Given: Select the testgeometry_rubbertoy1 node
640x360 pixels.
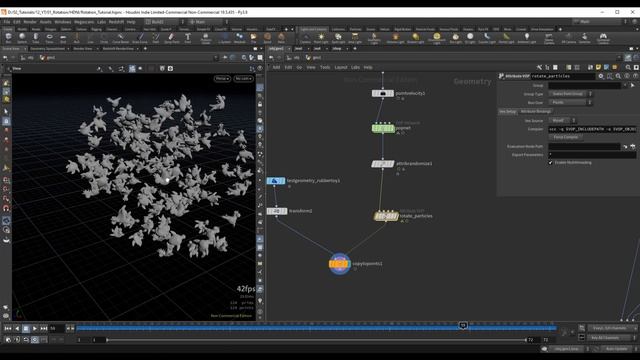Looking at the screenshot, I should [x=276, y=181].
